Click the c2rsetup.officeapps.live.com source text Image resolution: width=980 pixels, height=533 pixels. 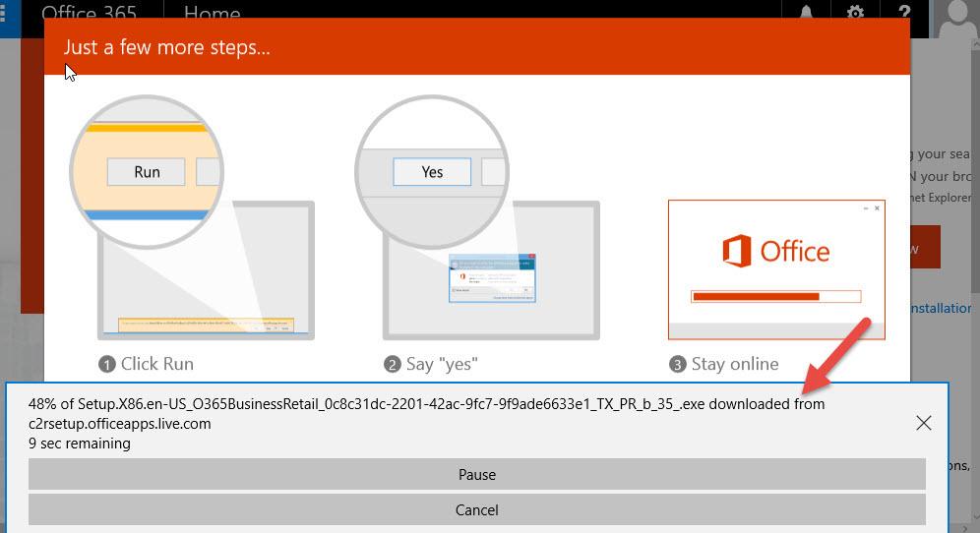pos(119,424)
